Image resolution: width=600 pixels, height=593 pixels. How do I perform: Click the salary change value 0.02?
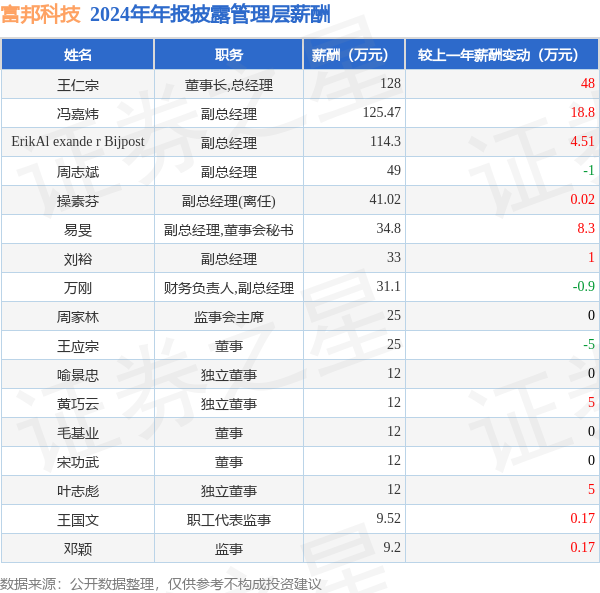point(583,199)
